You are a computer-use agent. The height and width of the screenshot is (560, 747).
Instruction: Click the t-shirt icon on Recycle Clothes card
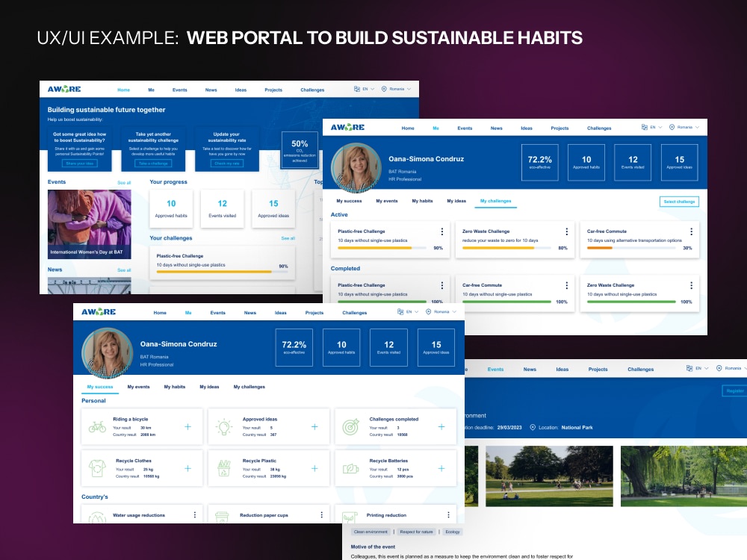point(97,469)
